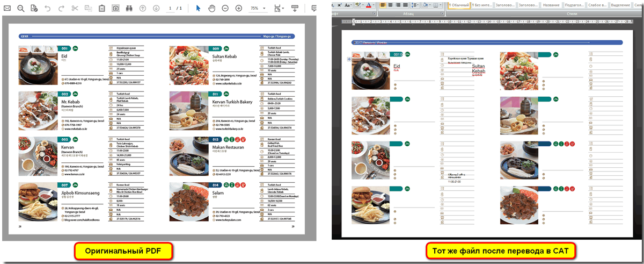
Task: Toggle align text left in Word
Action: pyautogui.click(x=383, y=4)
